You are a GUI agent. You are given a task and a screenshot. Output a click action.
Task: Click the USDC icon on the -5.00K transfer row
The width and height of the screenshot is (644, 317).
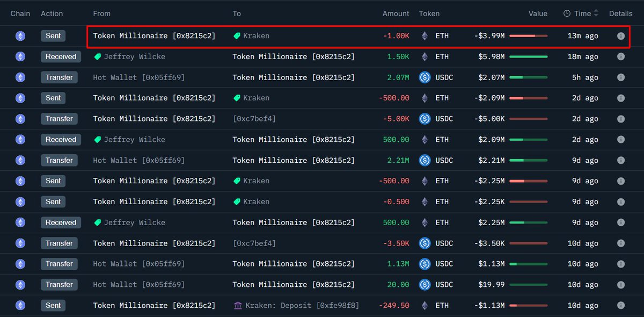(x=424, y=118)
